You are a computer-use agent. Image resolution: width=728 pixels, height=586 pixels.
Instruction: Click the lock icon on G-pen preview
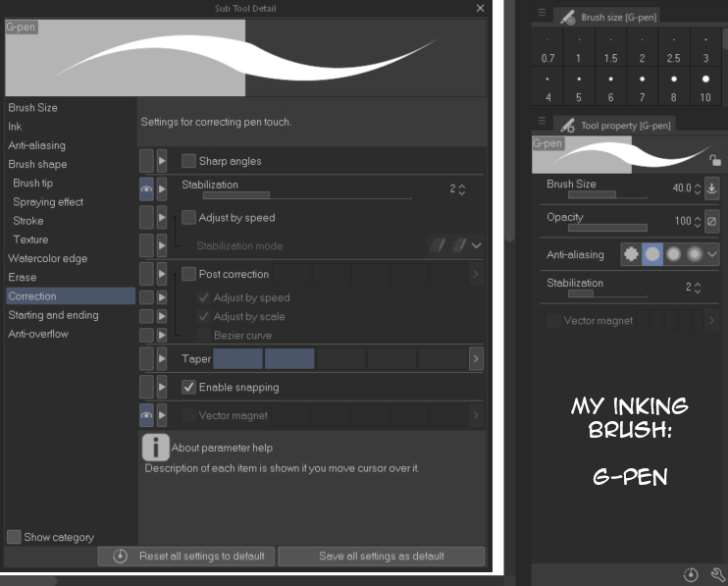(x=715, y=160)
